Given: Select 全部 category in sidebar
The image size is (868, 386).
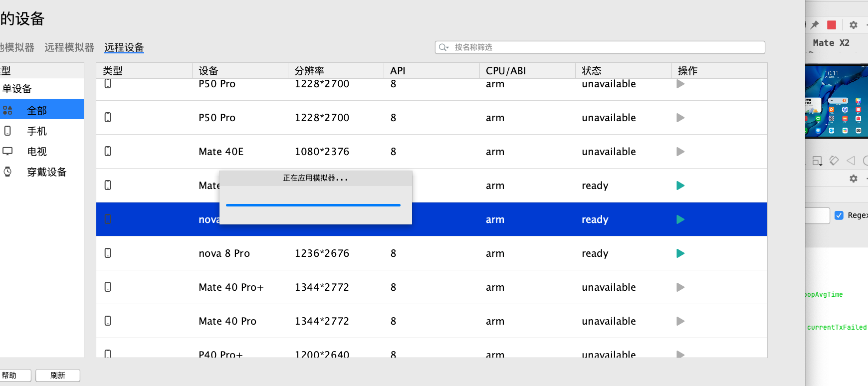Looking at the screenshot, I should [42, 110].
